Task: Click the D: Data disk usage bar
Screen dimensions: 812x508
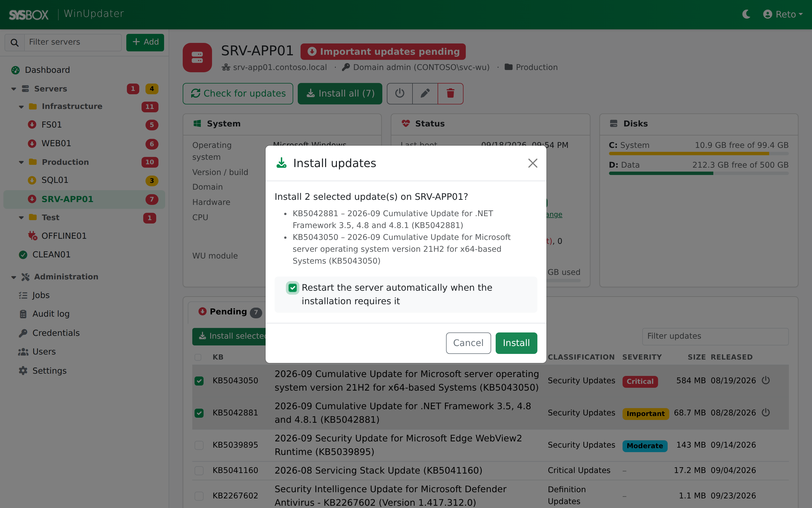Action: tap(699, 173)
